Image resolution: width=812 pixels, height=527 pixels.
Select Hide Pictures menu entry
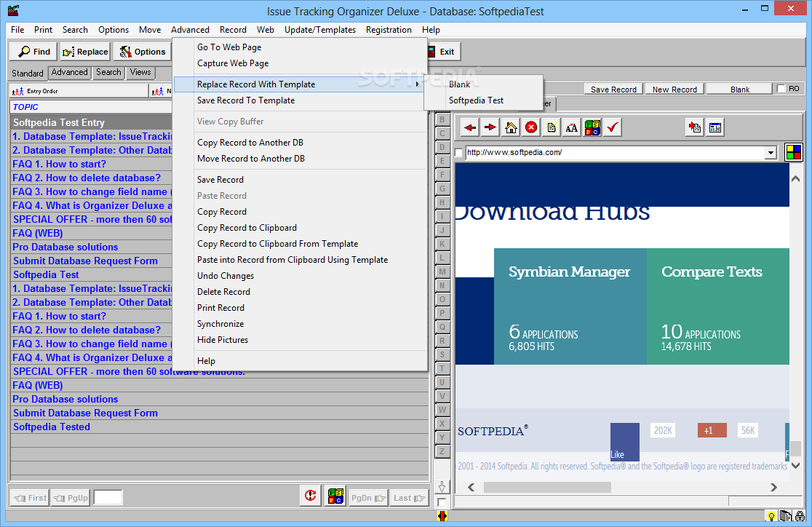pyautogui.click(x=222, y=340)
